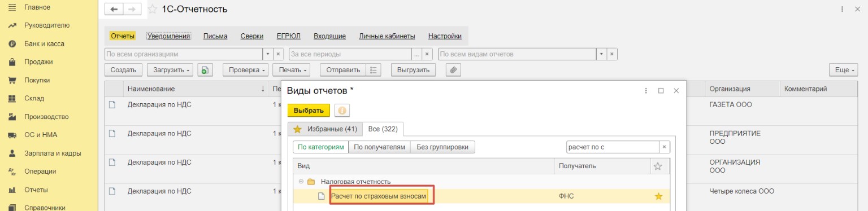This screenshot has height=211, width=868.
Task: Open Настройки tab
Action: [x=445, y=36]
